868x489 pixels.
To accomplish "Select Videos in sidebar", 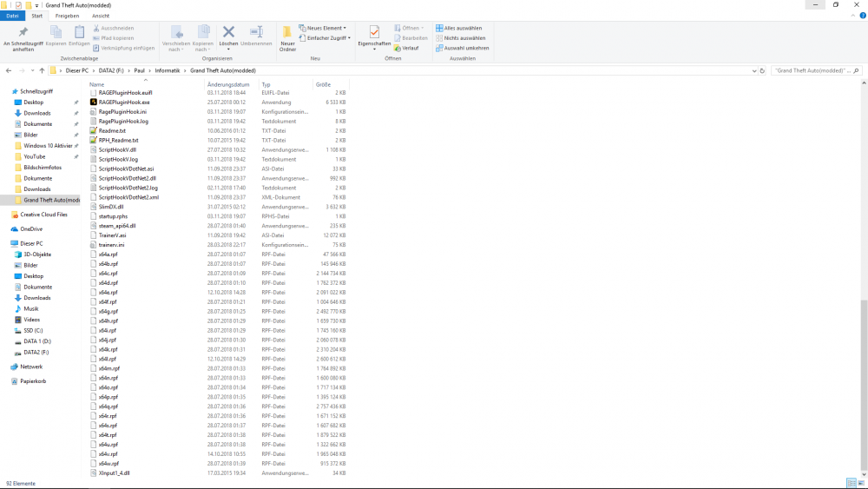I will pos(31,320).
